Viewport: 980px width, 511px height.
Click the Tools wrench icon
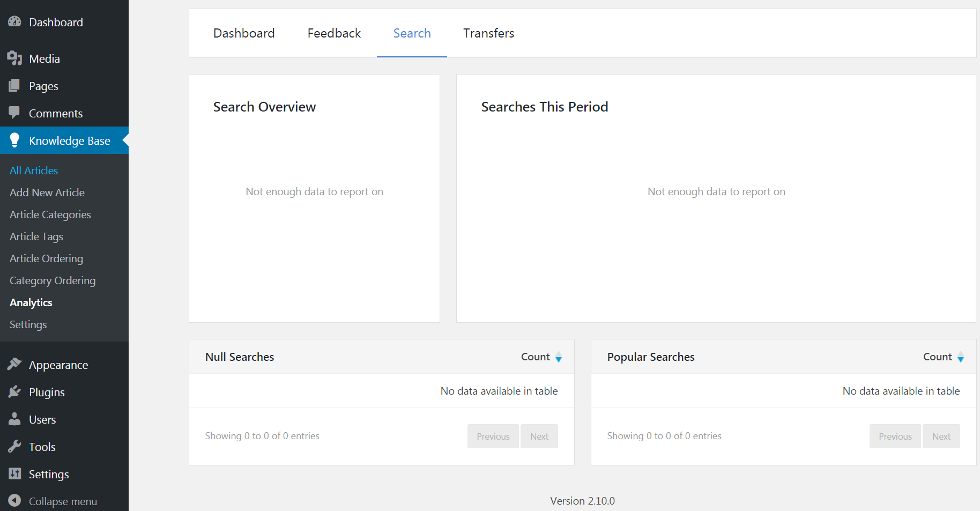(x=14, y=447)
